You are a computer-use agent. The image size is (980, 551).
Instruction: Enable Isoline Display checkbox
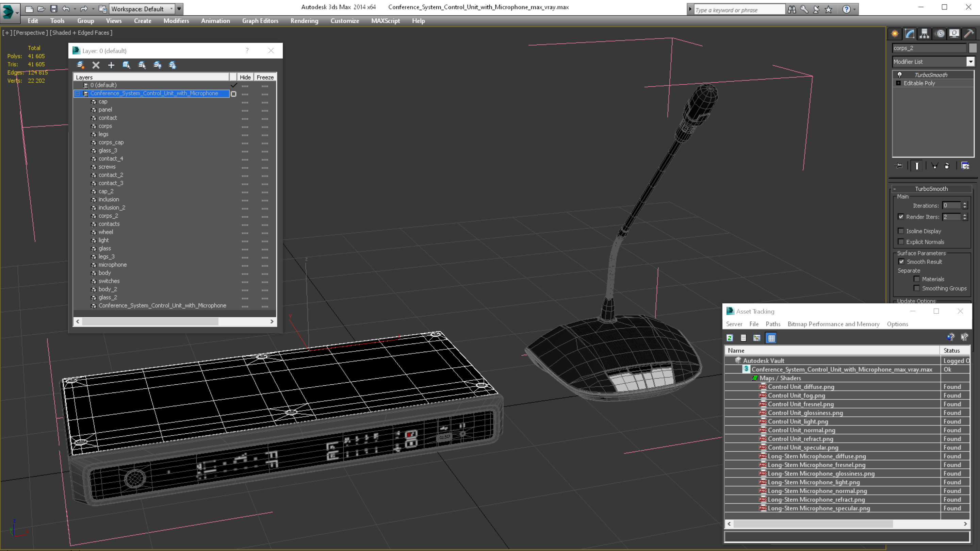point(901,231)
